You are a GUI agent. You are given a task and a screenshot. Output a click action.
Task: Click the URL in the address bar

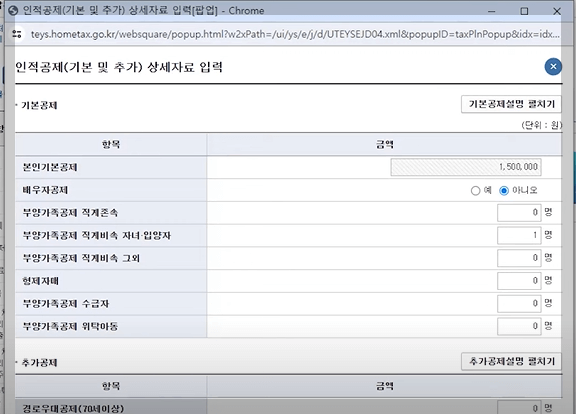click(x=295, y=34)
